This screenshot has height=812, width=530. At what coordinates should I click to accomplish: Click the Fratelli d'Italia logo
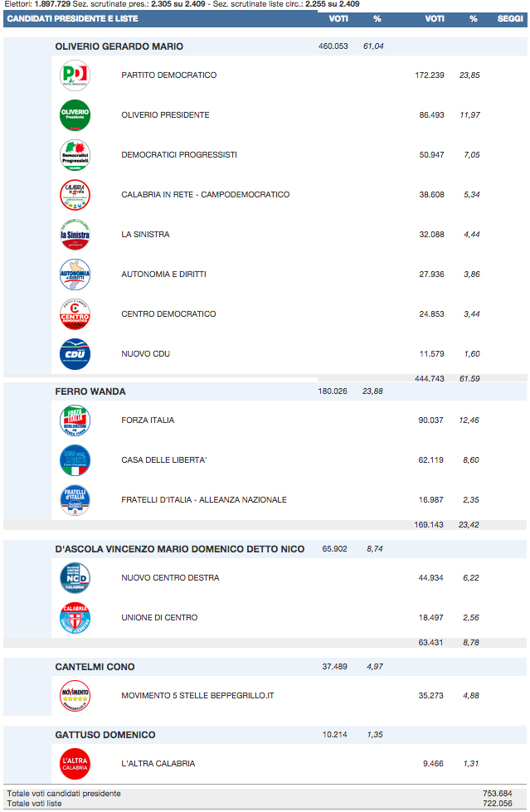(75, 500)
